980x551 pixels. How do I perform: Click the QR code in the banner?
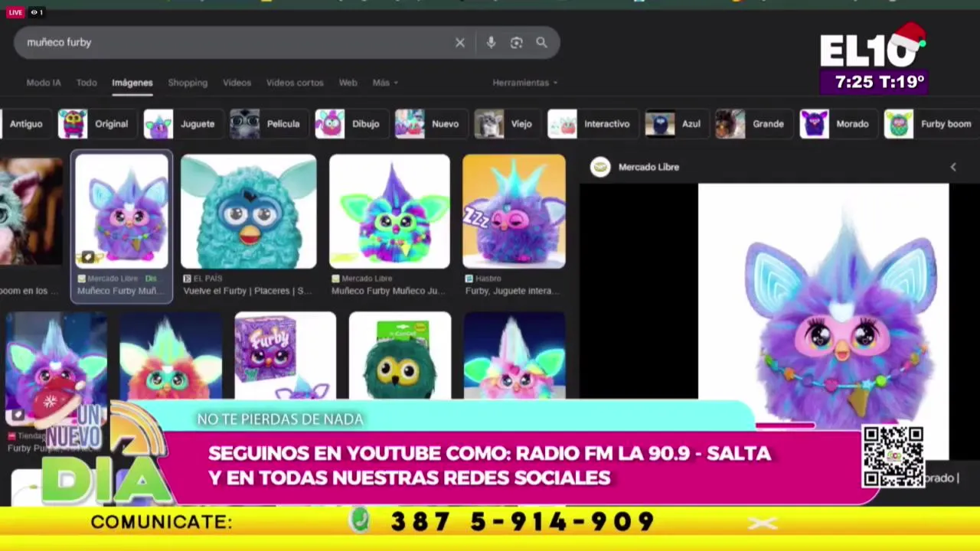pos(893,457)
